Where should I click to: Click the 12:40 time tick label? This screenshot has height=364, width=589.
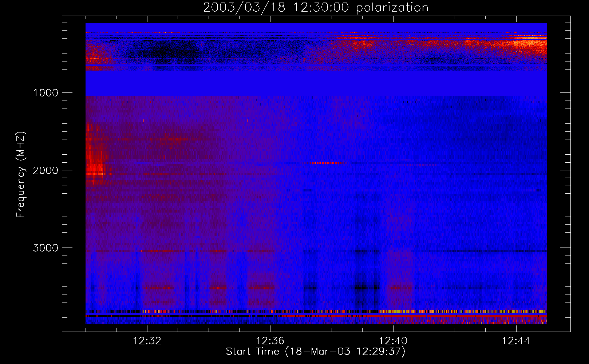coord(393,341)
